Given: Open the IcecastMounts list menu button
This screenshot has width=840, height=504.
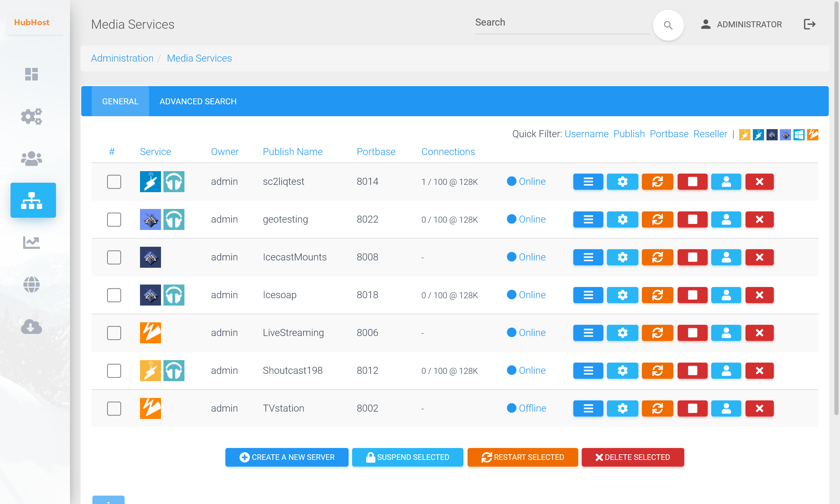Looking at the screenshot, I should (x=588, y=257).
